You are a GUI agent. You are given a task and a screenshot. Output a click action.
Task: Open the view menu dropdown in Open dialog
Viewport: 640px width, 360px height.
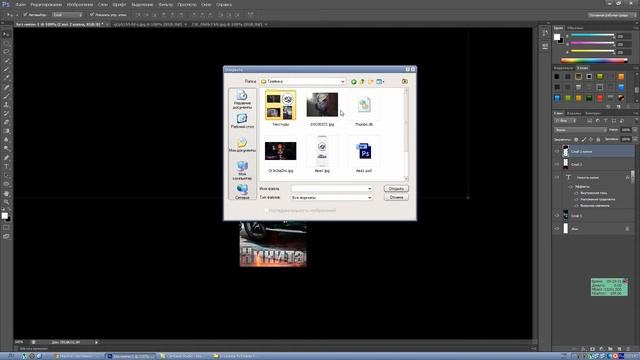coord(380,82)
